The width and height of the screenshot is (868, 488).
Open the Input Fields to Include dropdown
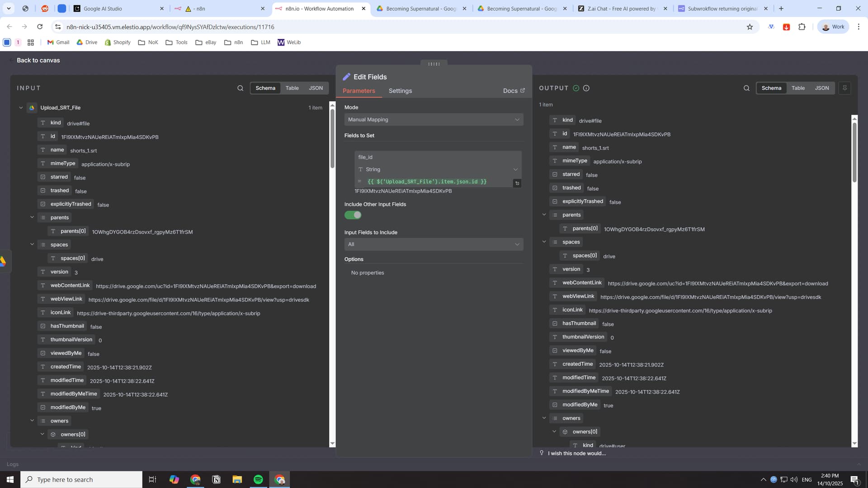tap(434, 244)
